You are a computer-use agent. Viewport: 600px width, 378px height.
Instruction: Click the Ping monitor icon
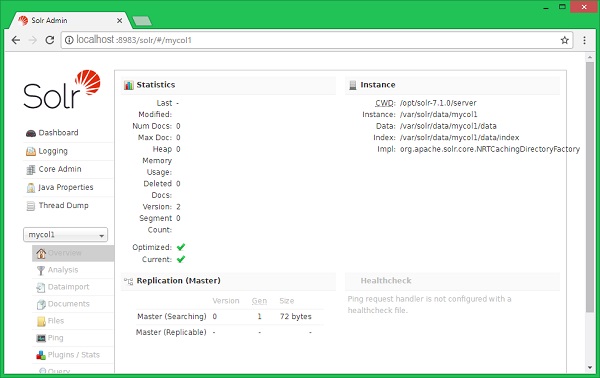click(41, 338)
